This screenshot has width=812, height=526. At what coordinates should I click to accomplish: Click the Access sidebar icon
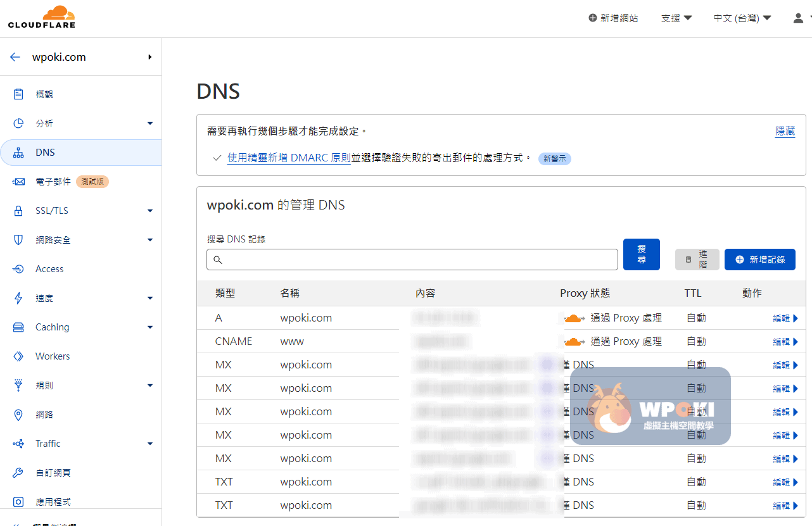18,269
